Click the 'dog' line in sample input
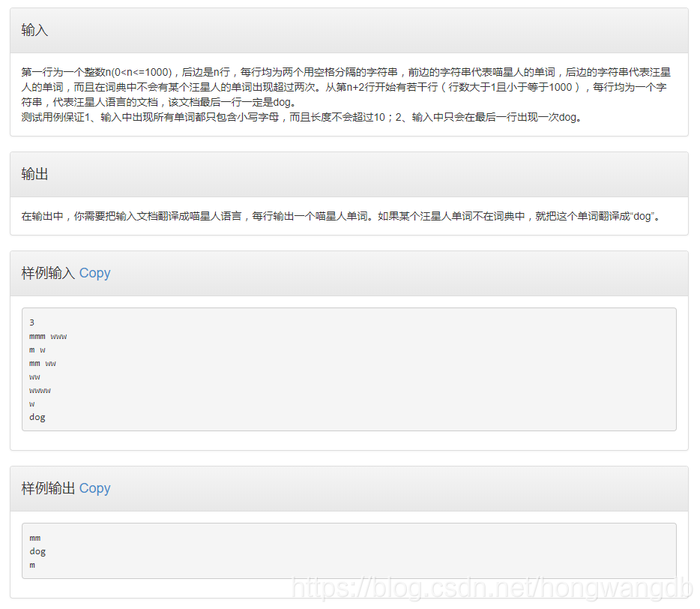 [37, 417]
